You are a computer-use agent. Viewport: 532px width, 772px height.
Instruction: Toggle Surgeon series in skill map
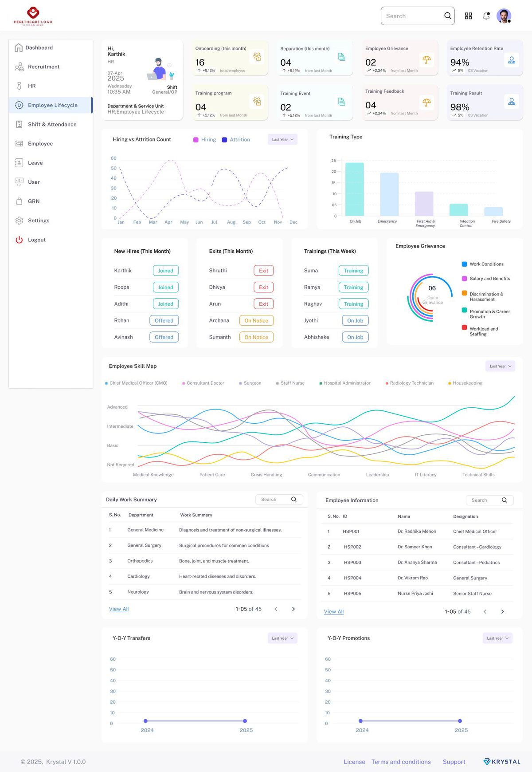(250, 383)
